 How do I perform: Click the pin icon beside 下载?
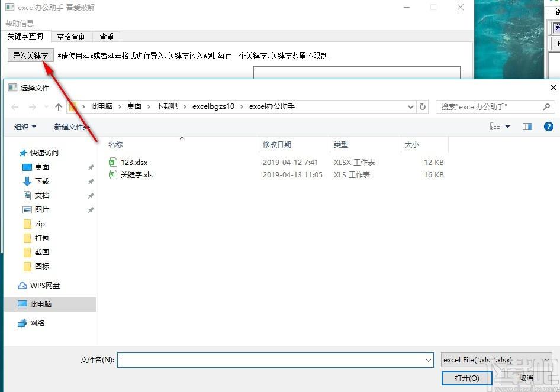point(91,182)
